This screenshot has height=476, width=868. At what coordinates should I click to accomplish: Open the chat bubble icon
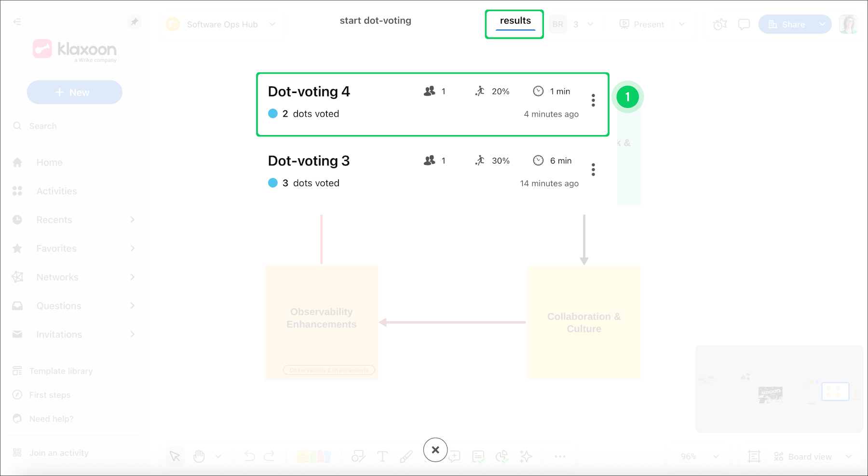(x=744, y=24)
